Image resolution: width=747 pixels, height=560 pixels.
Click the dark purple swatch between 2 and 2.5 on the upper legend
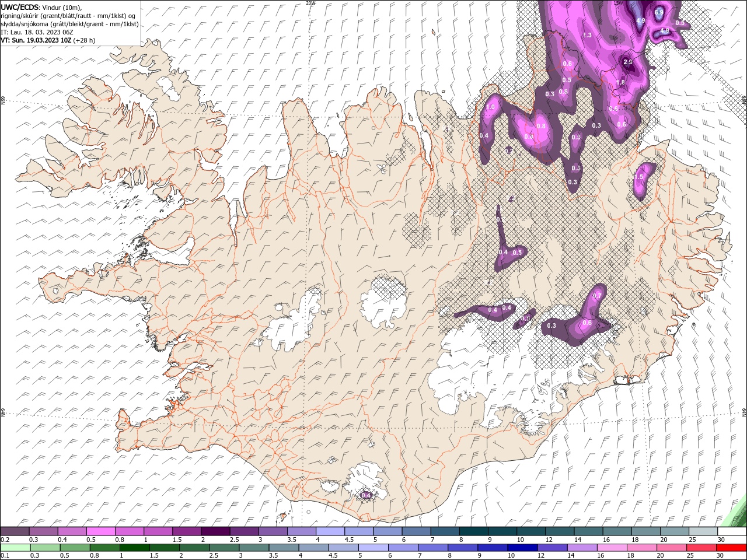[215, 531]
